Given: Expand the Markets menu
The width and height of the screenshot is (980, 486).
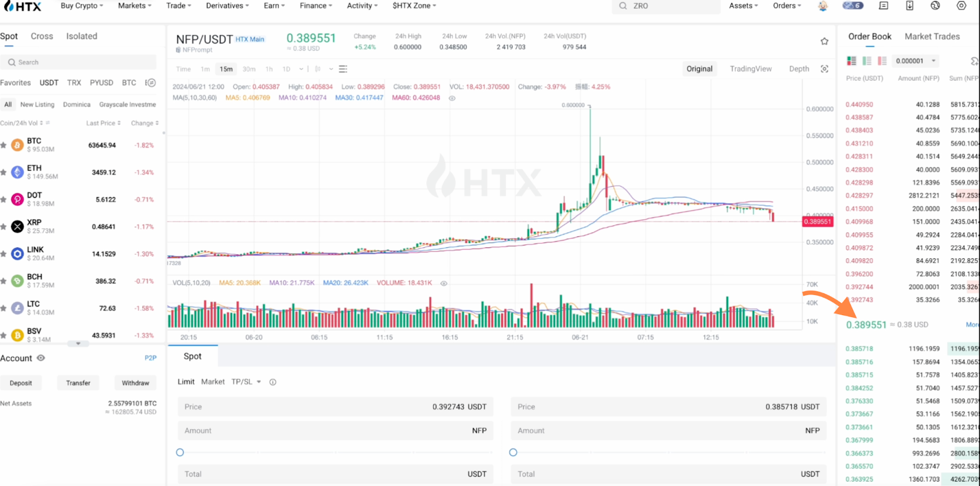Looking at the screenshot, I should pyautogui.click(x=134, y=6).
